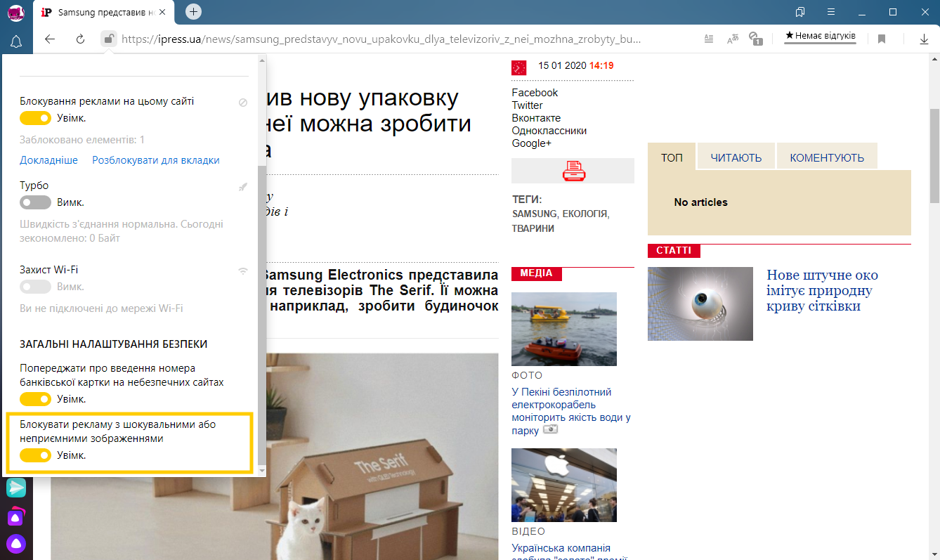Click the Wi-Fi icon next to Захист Wi-Fi
940x560 pixels.
click(x=243, y=271)
